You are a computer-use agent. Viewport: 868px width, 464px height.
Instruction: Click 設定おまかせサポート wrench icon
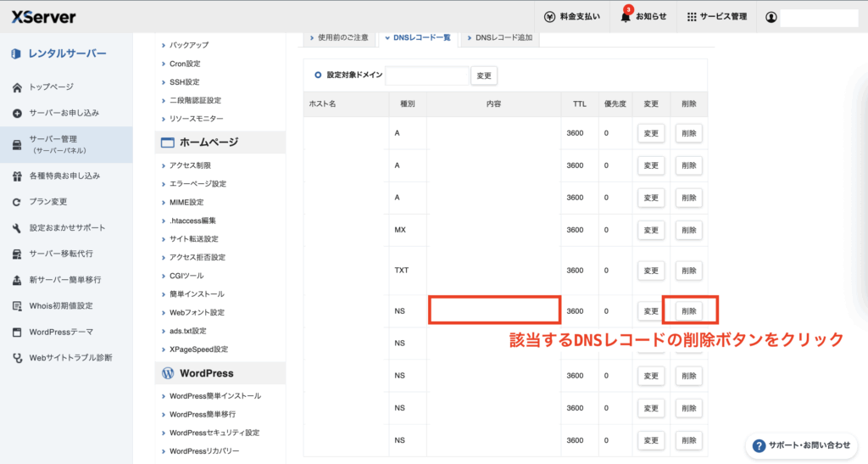tap(17, 228)
